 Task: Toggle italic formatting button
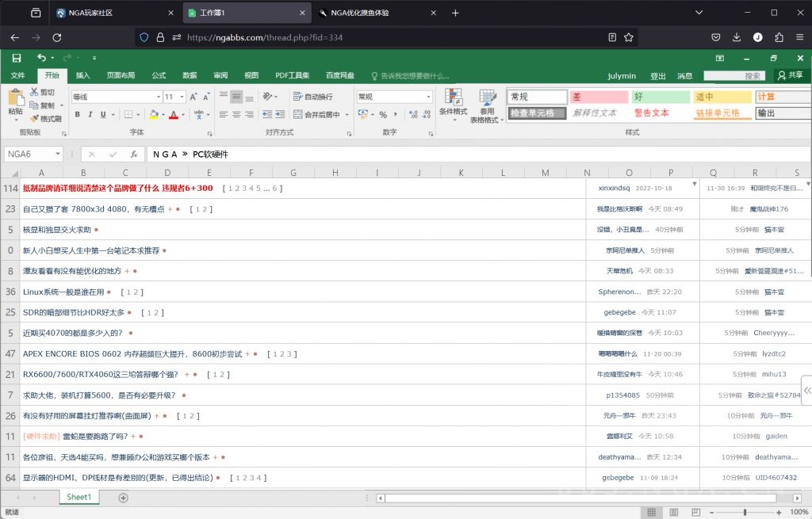[x=90, y=115]
